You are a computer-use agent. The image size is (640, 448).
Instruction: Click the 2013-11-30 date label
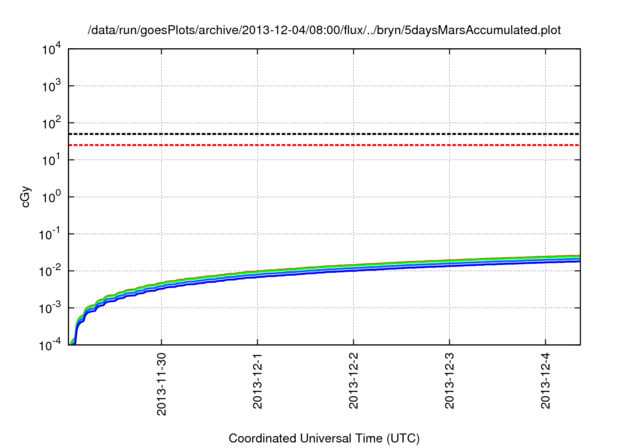pyautogui.click(x=162, y=384)
